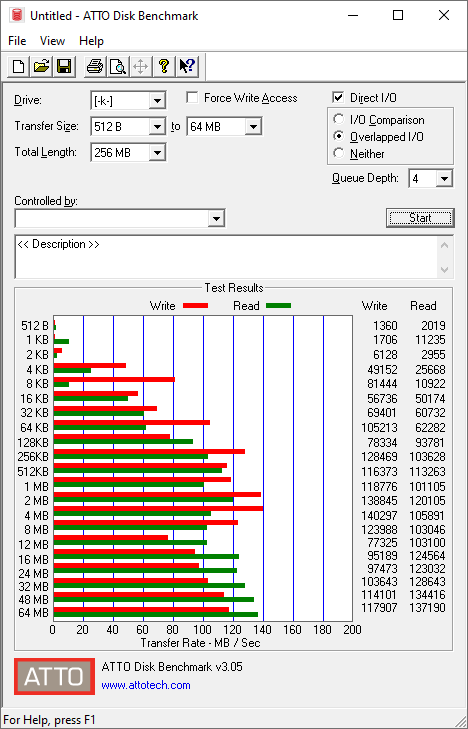Image resolution: width=468 pixels, height=729 pixels.
Task: Click the 200 tick on the rate axis
Action: tap(353, 630)
